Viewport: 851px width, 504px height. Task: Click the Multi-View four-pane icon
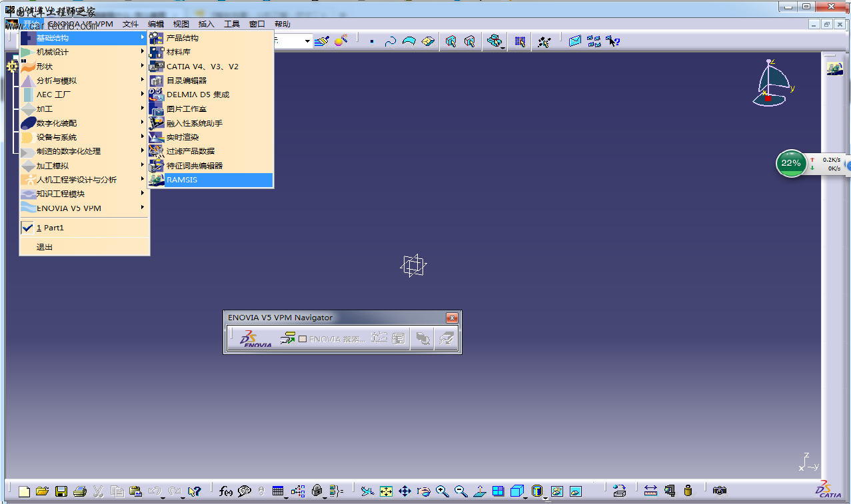pos(498,491)
